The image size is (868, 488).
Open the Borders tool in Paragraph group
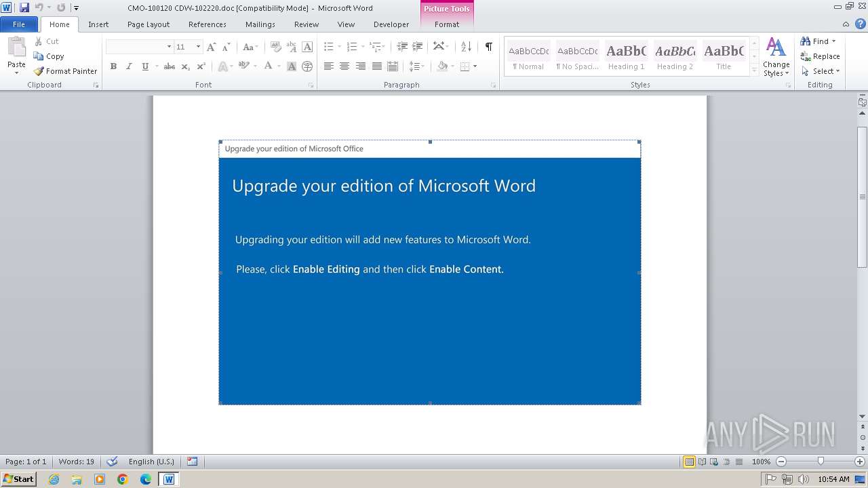coord(465,66)
